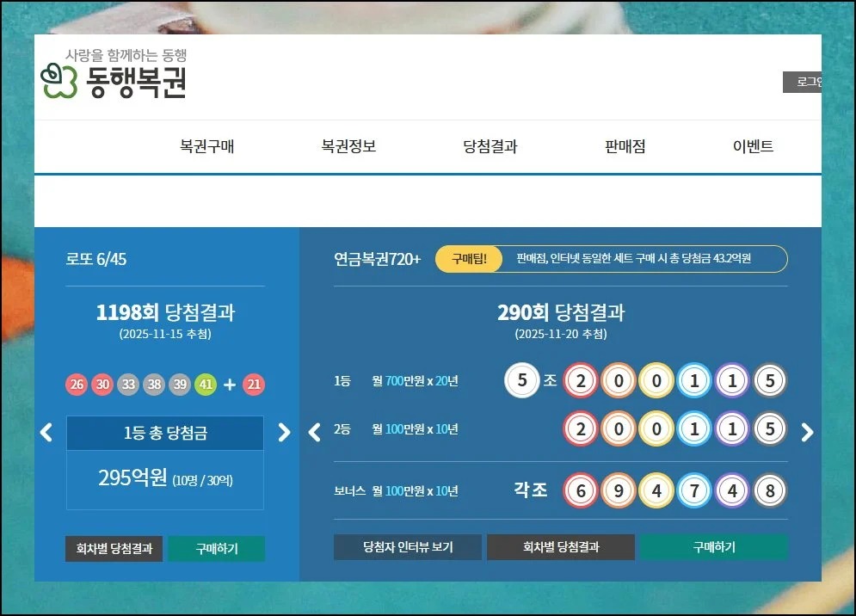Open the 판매점 menu

(x=625, y=146)
